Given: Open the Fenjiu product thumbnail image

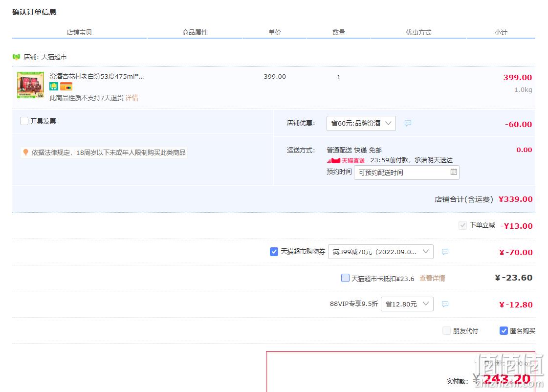Looking at the screenshot, I should coord(30,85).
